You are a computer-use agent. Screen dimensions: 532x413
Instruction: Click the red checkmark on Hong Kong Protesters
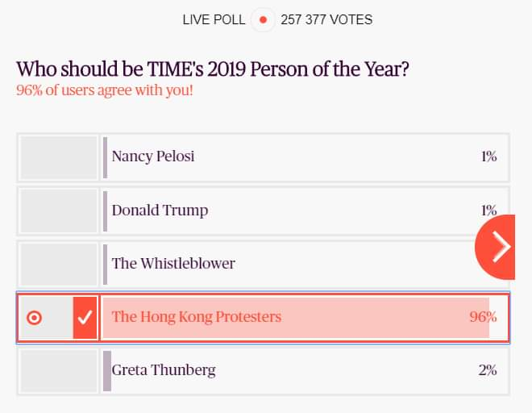85,318
